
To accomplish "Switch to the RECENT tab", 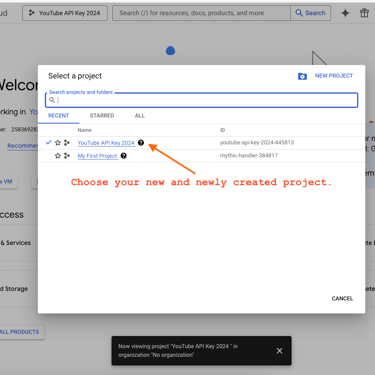I will (x=58, y=116).
